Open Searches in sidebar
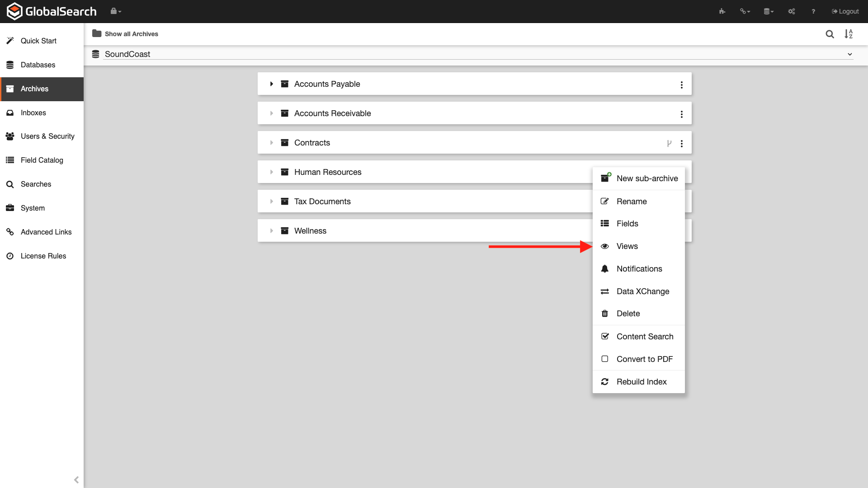This screenshot has width=868, height=488. 42,184
